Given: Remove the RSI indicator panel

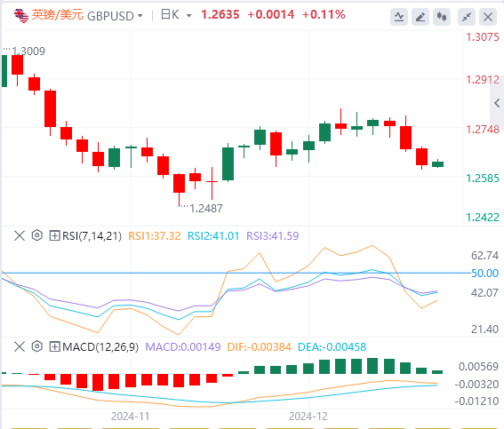Looking at the screenshot, I should pos(20,235).
